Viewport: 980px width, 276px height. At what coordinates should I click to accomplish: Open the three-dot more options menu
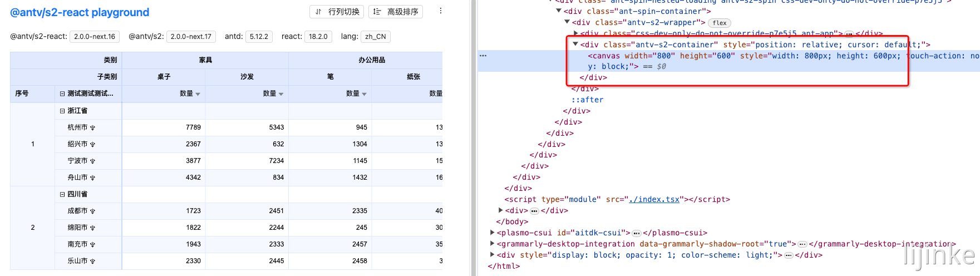441,11
